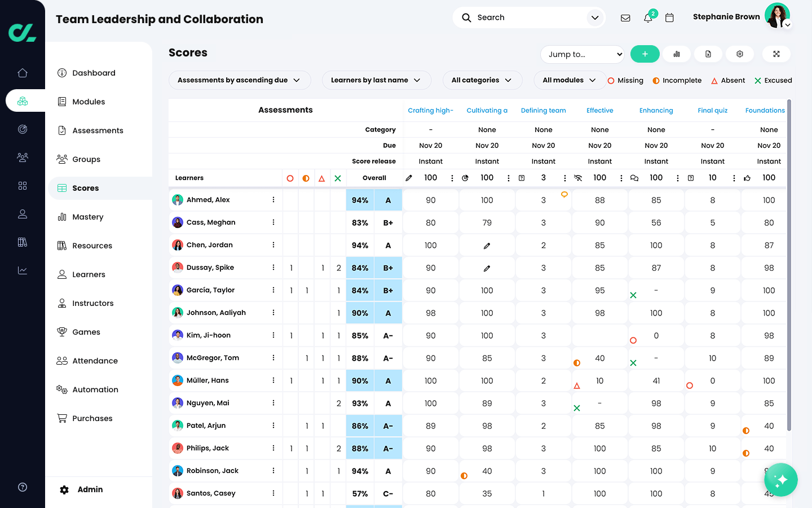This screenshot has width=812, height=508.
Task: Open the mail inbox icon
Action: (625, 18)
